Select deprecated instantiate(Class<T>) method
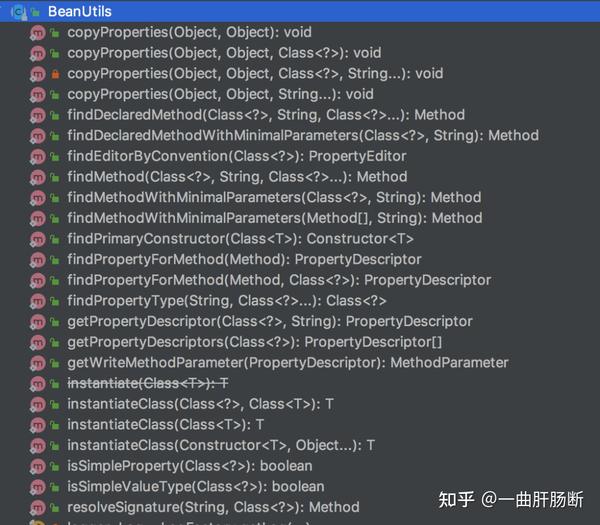600x525 pixels. click(x=148, y=383)
